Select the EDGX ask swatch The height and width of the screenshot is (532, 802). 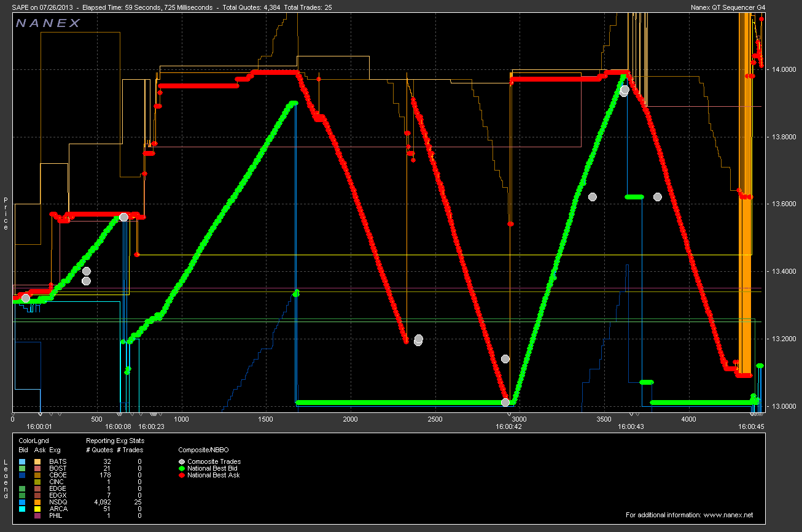pos(37,495)
